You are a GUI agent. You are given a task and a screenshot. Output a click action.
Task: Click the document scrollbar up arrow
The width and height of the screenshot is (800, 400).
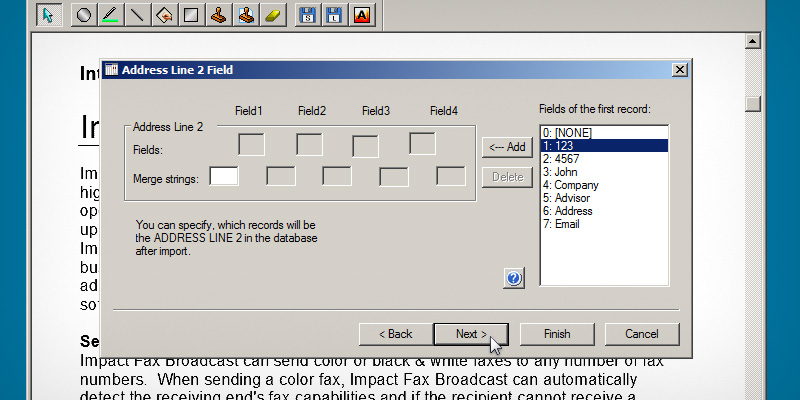(x=752, y=42)
